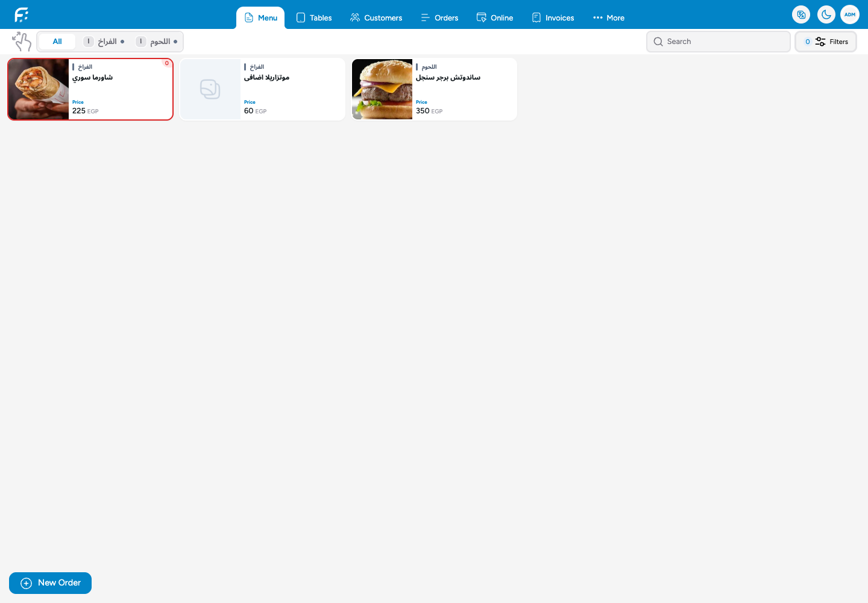
Task: Open the Tables tab
Action: pyautogui.click(x=314, y=18)
